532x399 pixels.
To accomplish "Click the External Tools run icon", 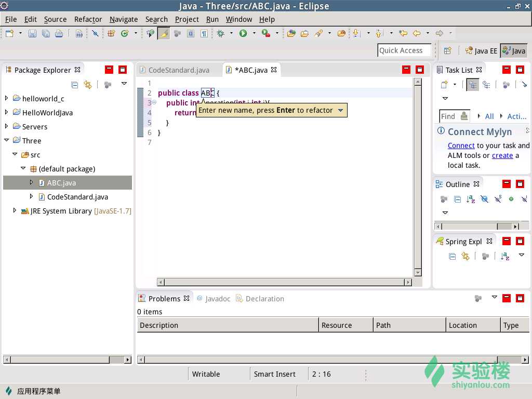I will point(265,33).
